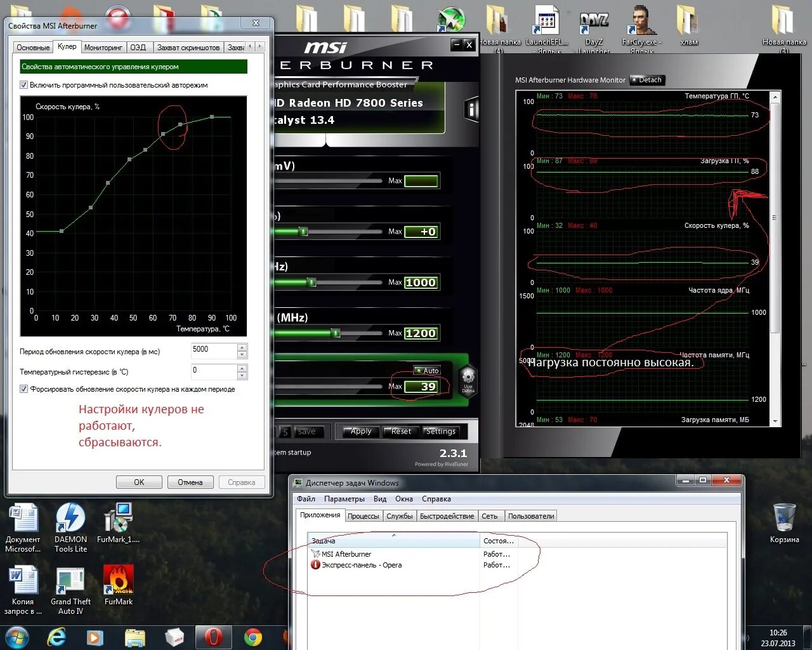
Task: Increase the fan update period spinner
Action: [242, 347]
